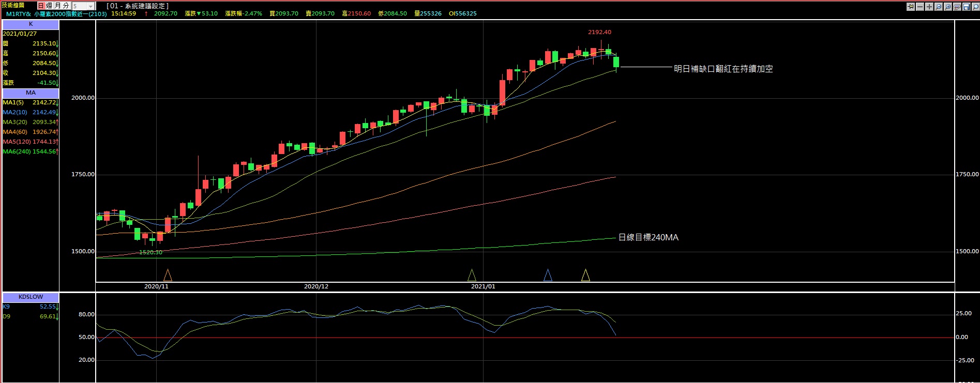Click the plain magnifier search icon
Image resolution: width=980 pixels, height=383 pixels.
click(x=975, y=7)
